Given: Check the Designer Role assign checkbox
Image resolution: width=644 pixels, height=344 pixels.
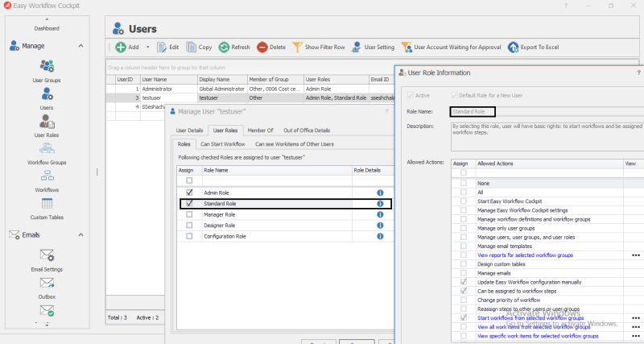Looking at the screenshot, I should [189, 226].
